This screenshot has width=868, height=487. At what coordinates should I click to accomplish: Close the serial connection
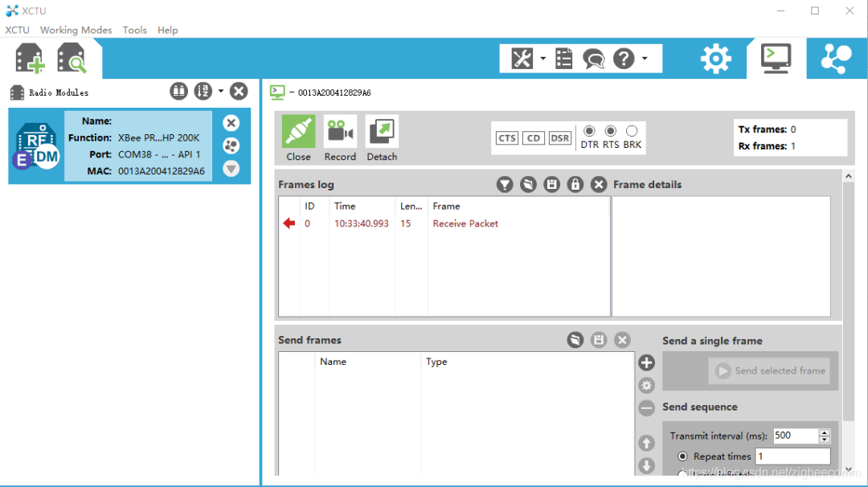pos(298,138)
